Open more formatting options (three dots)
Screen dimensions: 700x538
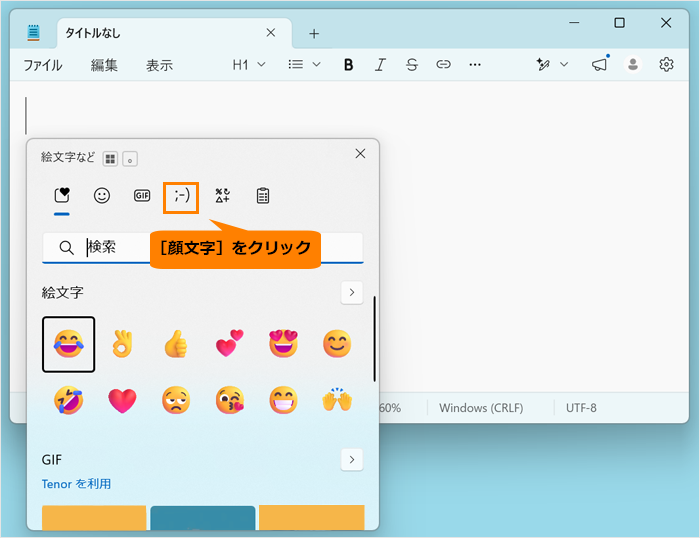475,65
